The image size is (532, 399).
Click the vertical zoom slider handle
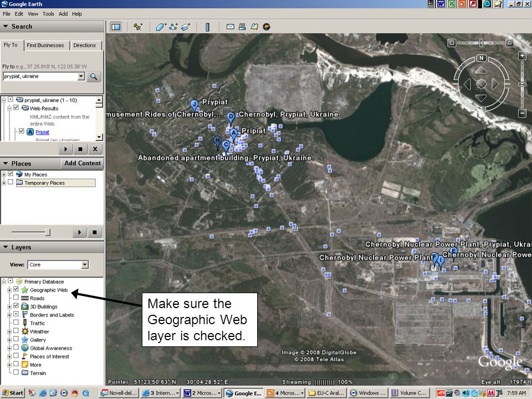522,84
